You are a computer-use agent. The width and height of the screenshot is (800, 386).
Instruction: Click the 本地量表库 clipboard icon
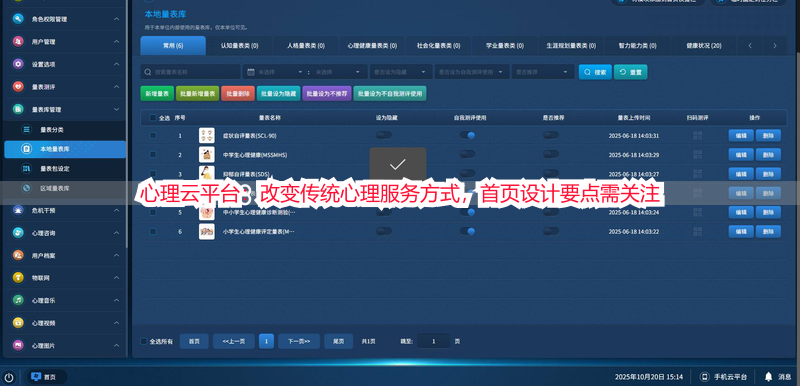click(x=26, y=149)
